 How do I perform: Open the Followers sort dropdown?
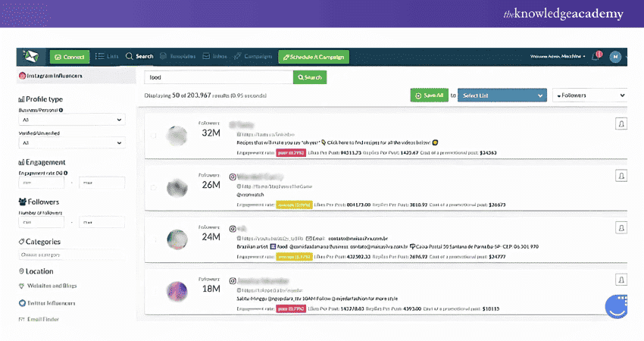click(589, 95)
